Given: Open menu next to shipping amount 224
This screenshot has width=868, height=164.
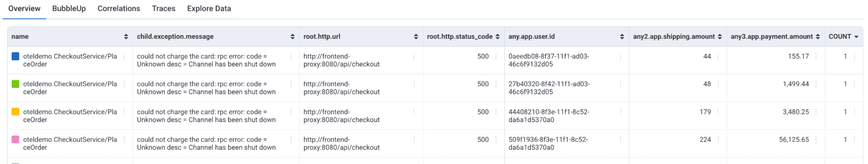Looking at the screenshot, I should coord(718,140).
